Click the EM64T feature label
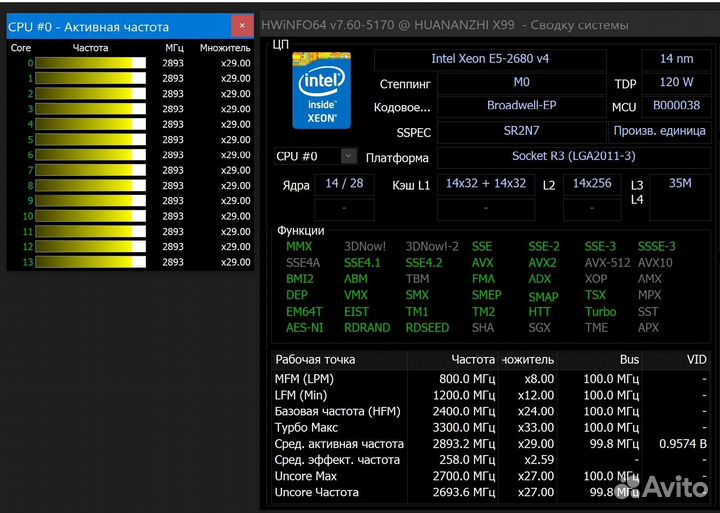The height and width of the screenshot is (513, 720). pos(304,312)
